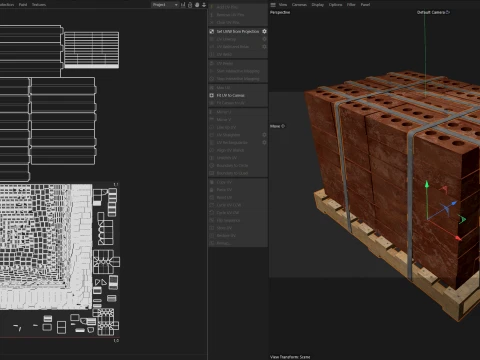This screenshot has width=480, height=360.
Task: Open the viewport Display menu
Action: click(318, 5)
